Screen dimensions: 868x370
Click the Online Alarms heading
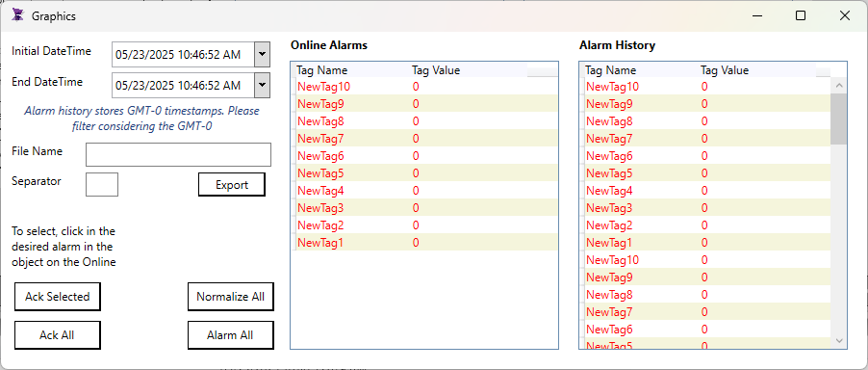pos(329,45)
